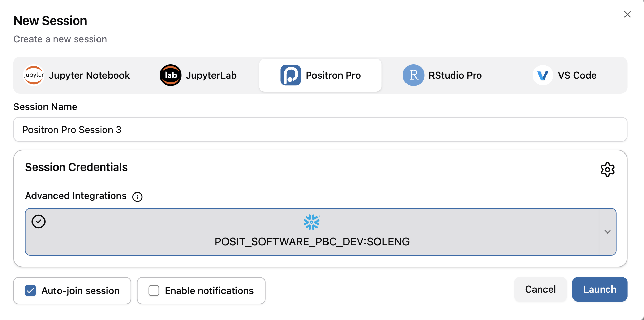The width and height of the screenshot is (644, 320).
Task: Expand the integration dropdown chevron
Action: pyautogui.click(x=607, y=232)
